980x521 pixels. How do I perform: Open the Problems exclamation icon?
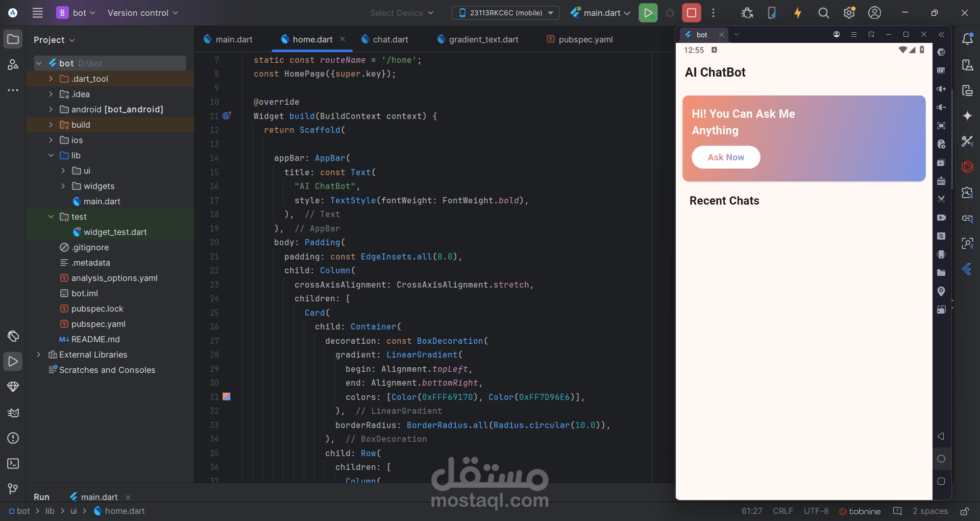point(13,438)
